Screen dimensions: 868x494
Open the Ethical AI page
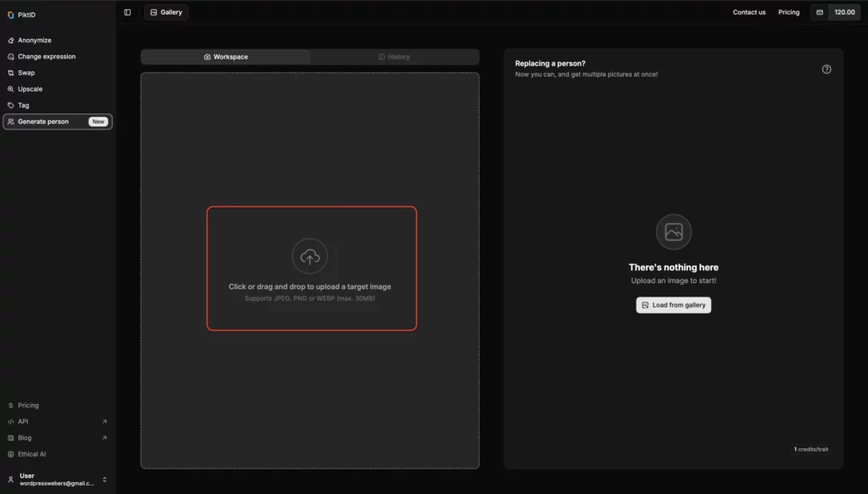coord(31,454)
